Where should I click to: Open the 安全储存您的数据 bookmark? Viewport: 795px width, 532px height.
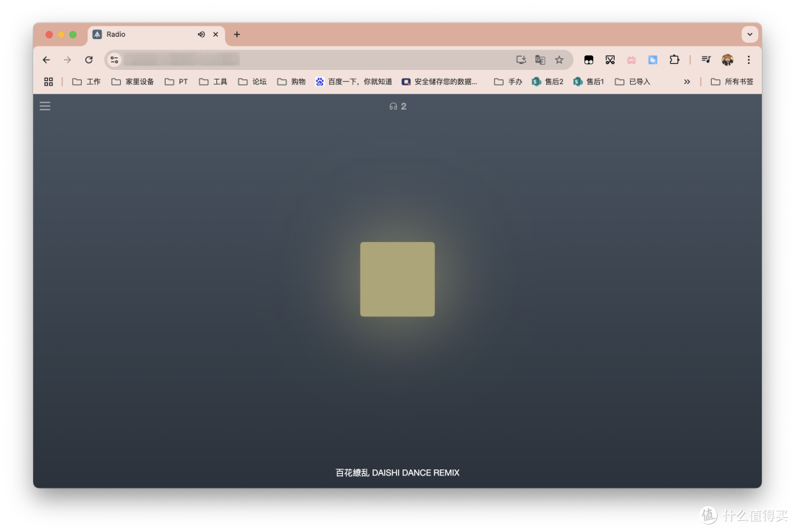pos(439,82)
